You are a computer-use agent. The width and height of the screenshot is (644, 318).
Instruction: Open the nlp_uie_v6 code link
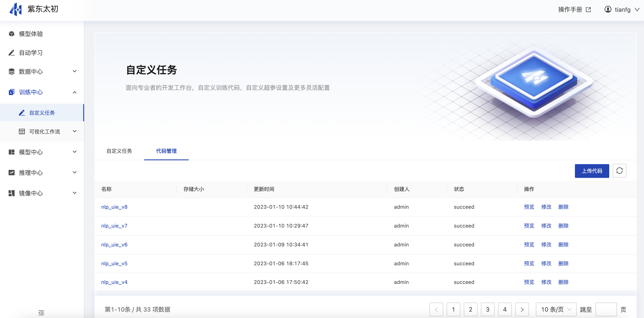pyautogui.click(x=114, y=245)
